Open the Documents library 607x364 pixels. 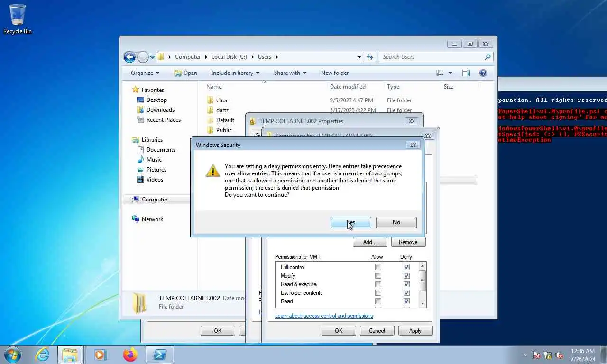161,150
